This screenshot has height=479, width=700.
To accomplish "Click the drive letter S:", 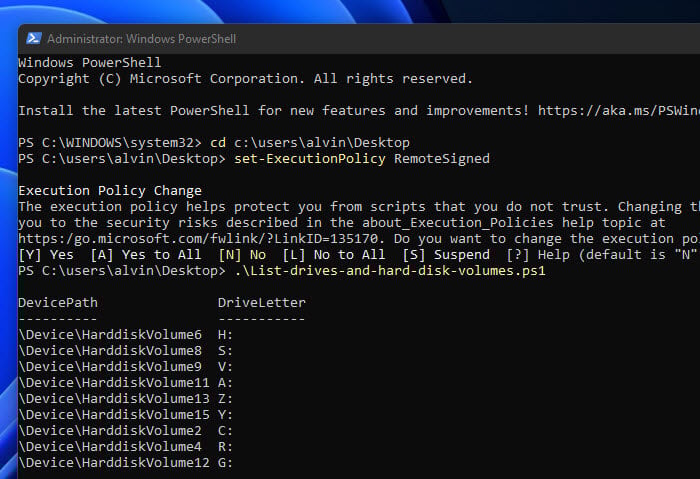I will click(x=225, y=351).
